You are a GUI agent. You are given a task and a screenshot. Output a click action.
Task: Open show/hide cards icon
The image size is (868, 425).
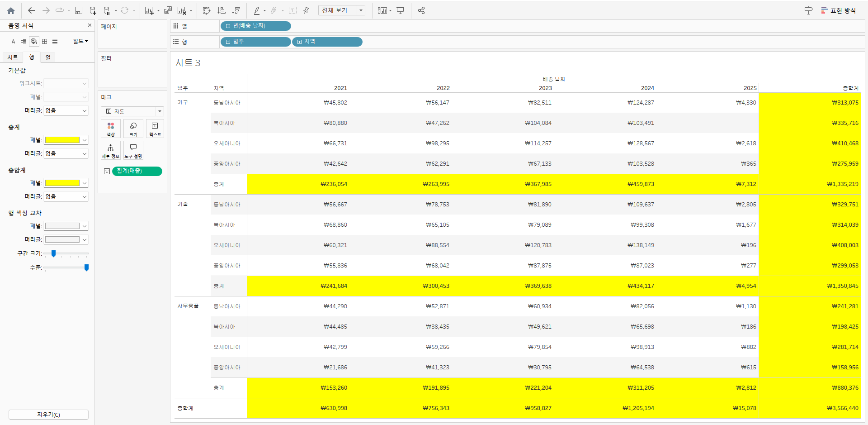tap(382, 10)
